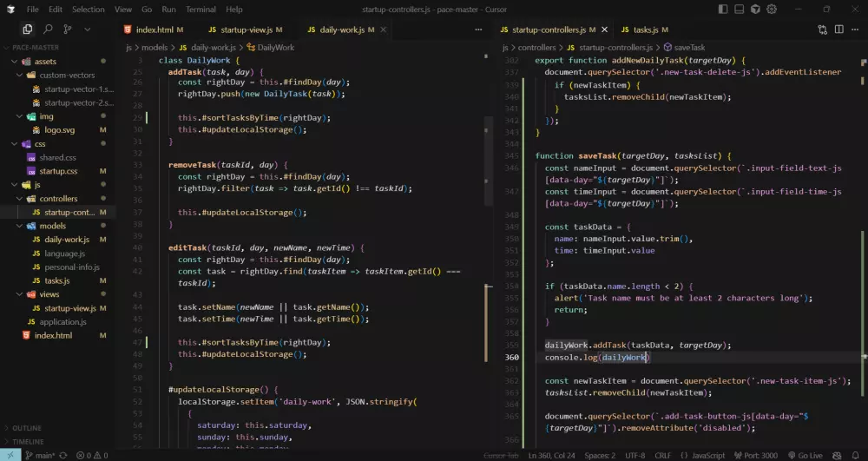Change CRLF line ending setting
The height and width of the screenshot is (461, 868).
pyautogui.click(x=662, y=456)
